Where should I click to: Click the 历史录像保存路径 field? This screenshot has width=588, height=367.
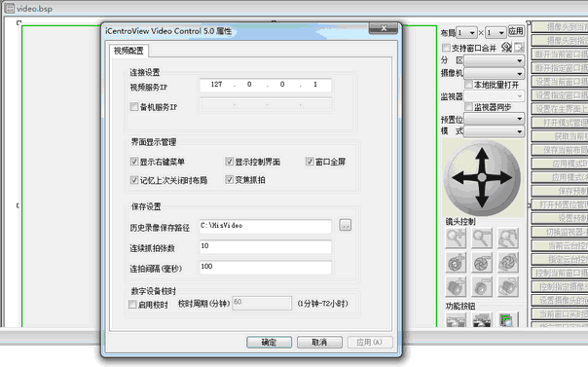point(266,226)
